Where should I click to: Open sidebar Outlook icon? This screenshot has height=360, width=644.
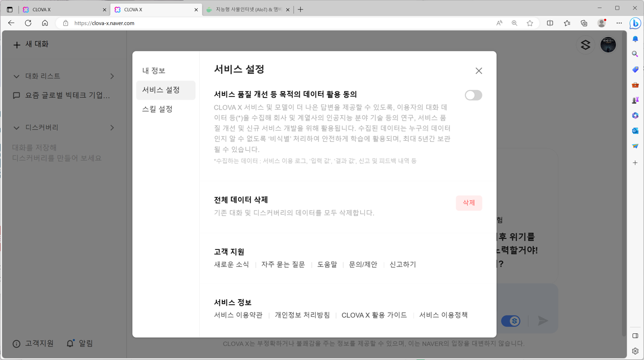635,131
